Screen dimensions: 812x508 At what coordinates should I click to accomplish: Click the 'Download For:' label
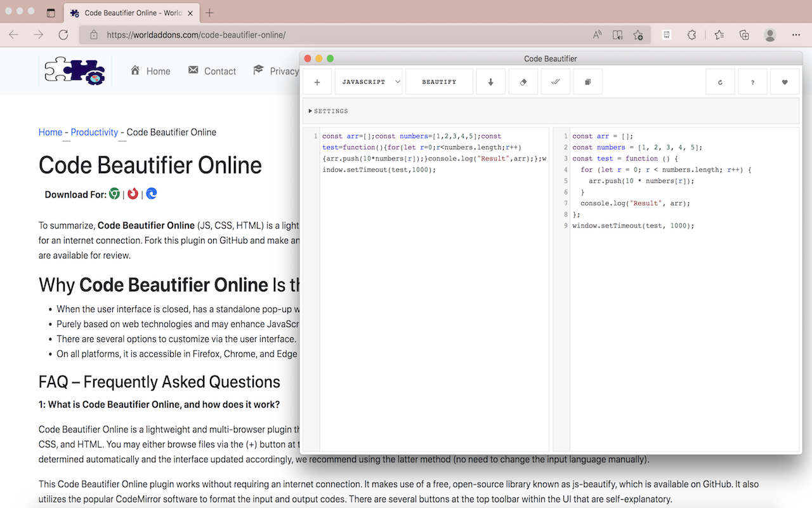(x=75, y=194)
